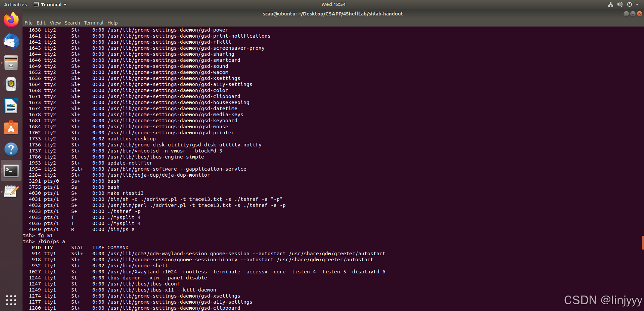
Task: Open the Help menu
Action: point(112,23)
